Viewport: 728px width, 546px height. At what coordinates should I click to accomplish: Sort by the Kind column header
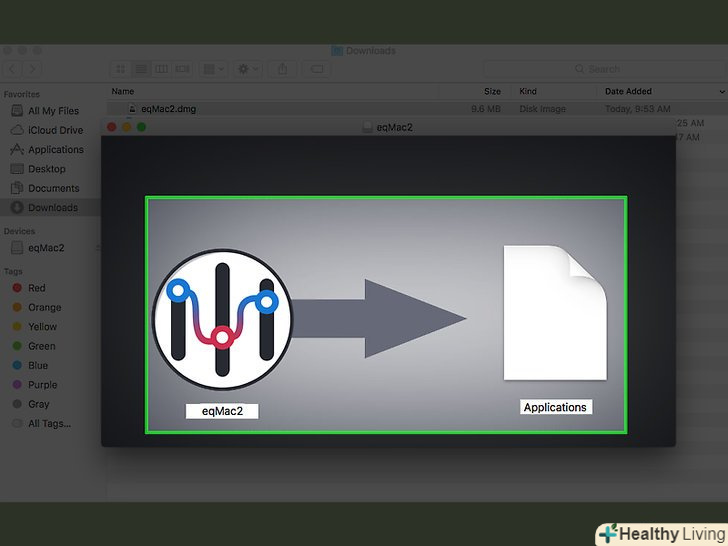[x=528, y=91]
